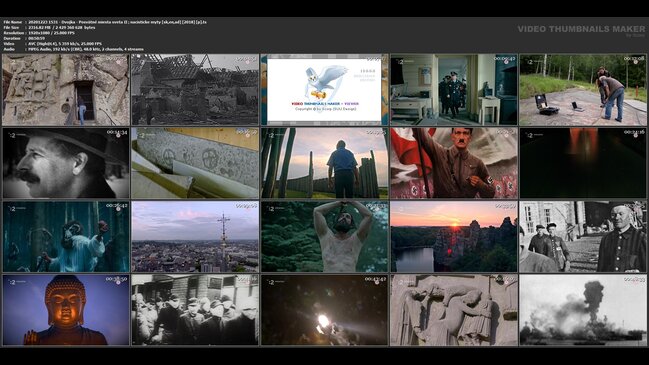The height and width of the screenshot is (365, 649).
Task: Open thumbnail of man among wooden posts
Action: [x=324, y=163]
